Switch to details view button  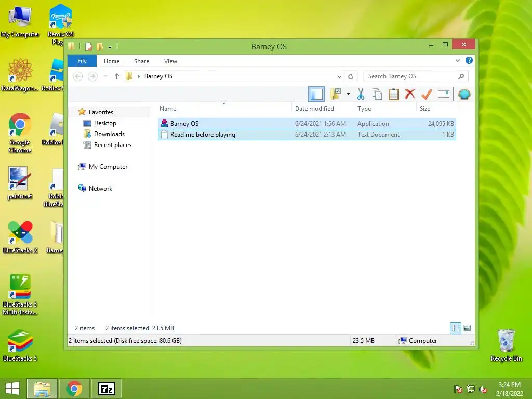click(455, 328)
